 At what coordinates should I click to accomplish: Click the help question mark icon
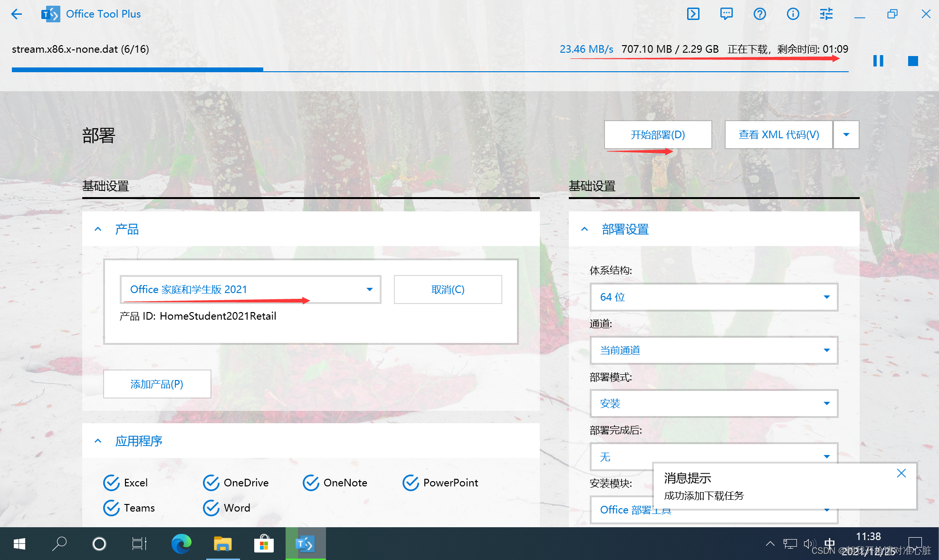click(760, 14)
